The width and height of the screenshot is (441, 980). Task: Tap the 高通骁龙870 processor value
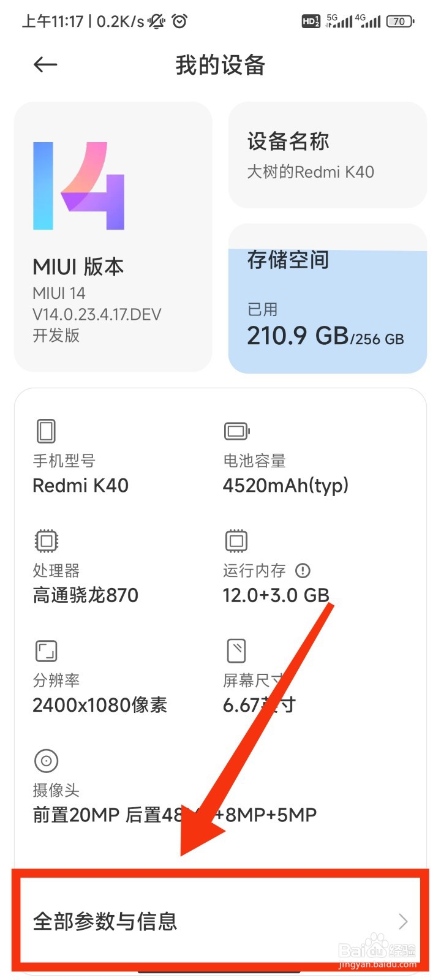coord(86,595)
